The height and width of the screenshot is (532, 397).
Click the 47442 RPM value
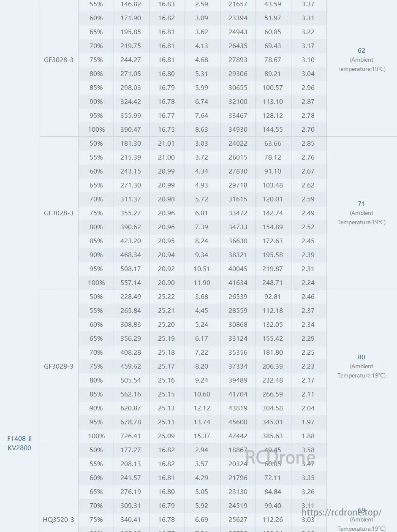(x=238, y=436)
